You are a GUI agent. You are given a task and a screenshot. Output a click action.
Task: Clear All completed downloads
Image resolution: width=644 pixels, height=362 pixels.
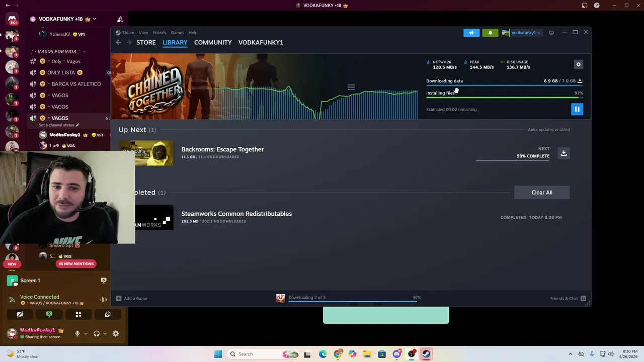click(x=542, y=193)
